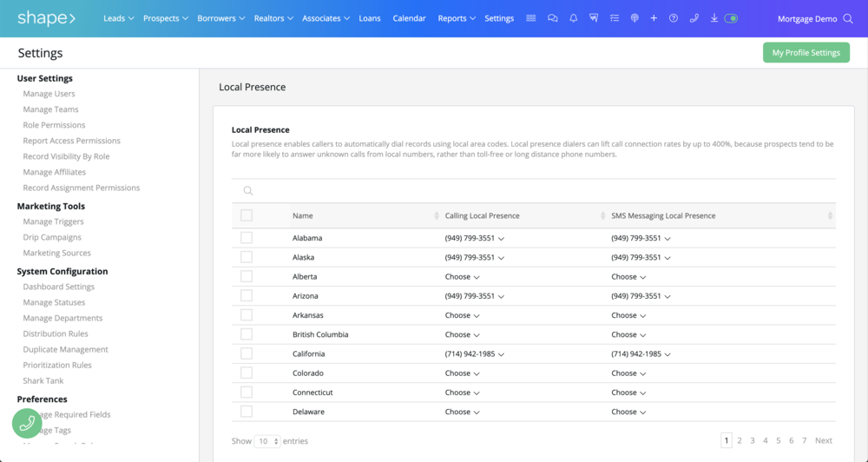Open Role Permissions settings
Screen dimensions: 868x462
click(54, 125)
